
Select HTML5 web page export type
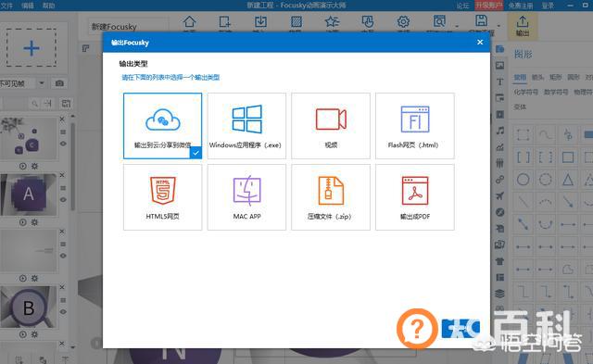(163, 197)
